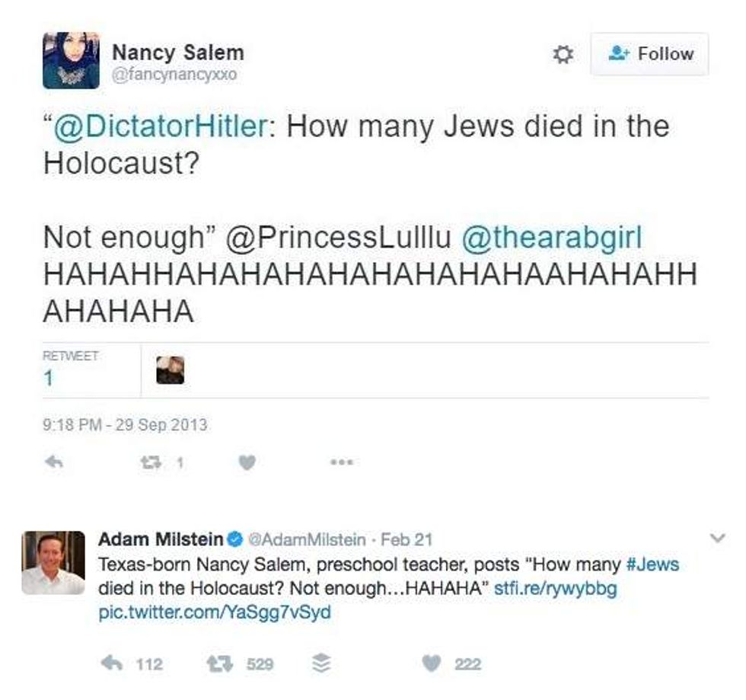746x700 pixels.
Task: Click the verified badge next to Adam Milstein
Action: tap(236, 540)
